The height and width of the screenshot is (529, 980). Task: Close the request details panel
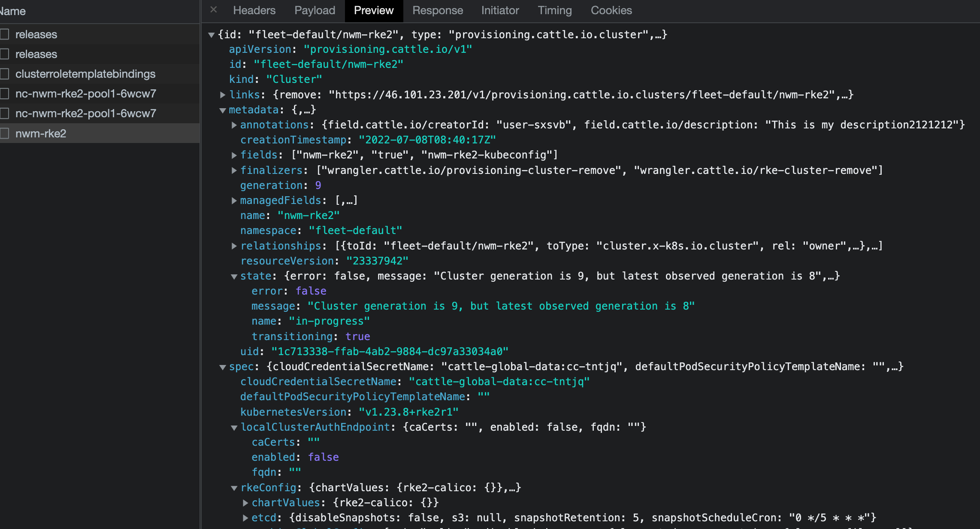click(213, 9)
